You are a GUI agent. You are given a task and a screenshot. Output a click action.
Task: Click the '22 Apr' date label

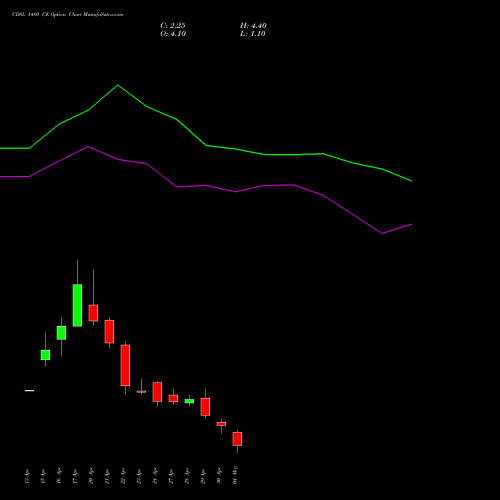pyautogui.click(x=123, y=476)
